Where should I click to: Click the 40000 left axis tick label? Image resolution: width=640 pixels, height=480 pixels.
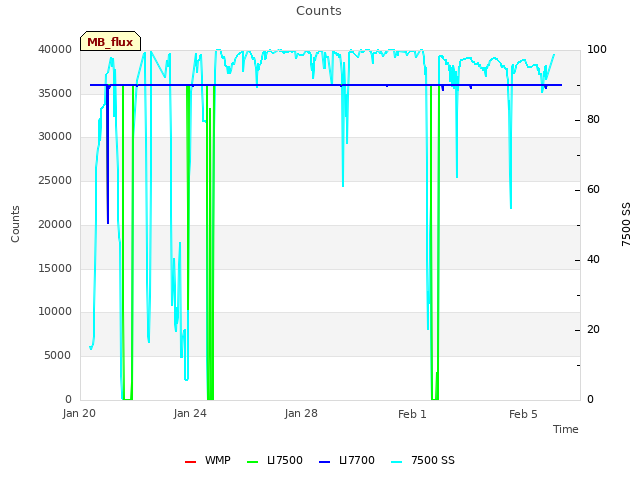pyautogui.click(x=55, y=49)
